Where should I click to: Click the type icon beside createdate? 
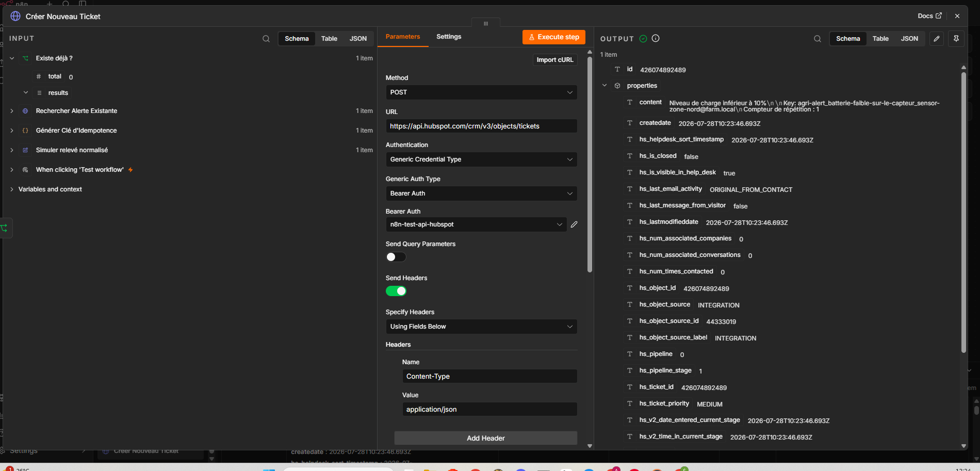pyautogui.click(x=630, y=123)
